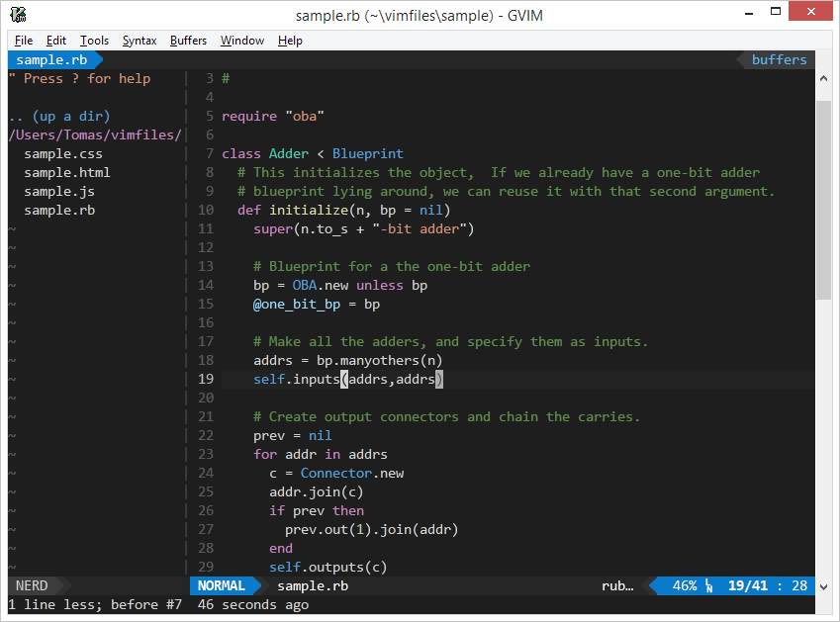Click the highlighted opening parenthesis on line 19
This screenshot has height=622, width=840.
pos(344,380)
